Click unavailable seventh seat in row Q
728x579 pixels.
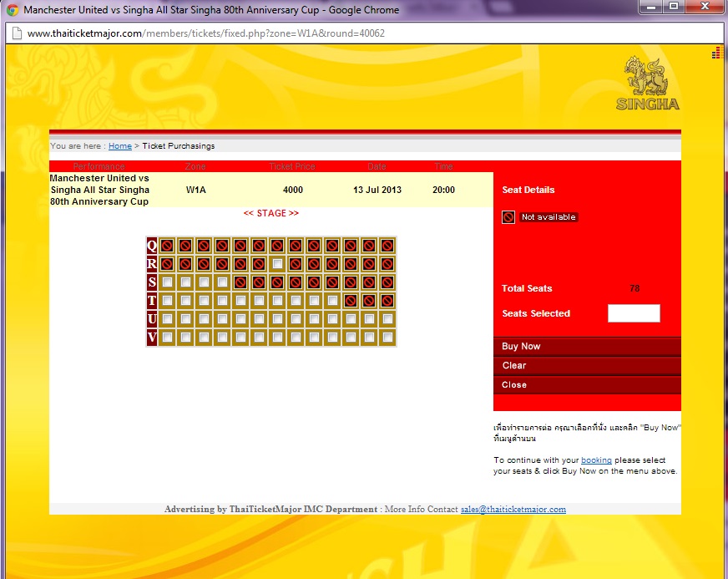click(277, 246)
